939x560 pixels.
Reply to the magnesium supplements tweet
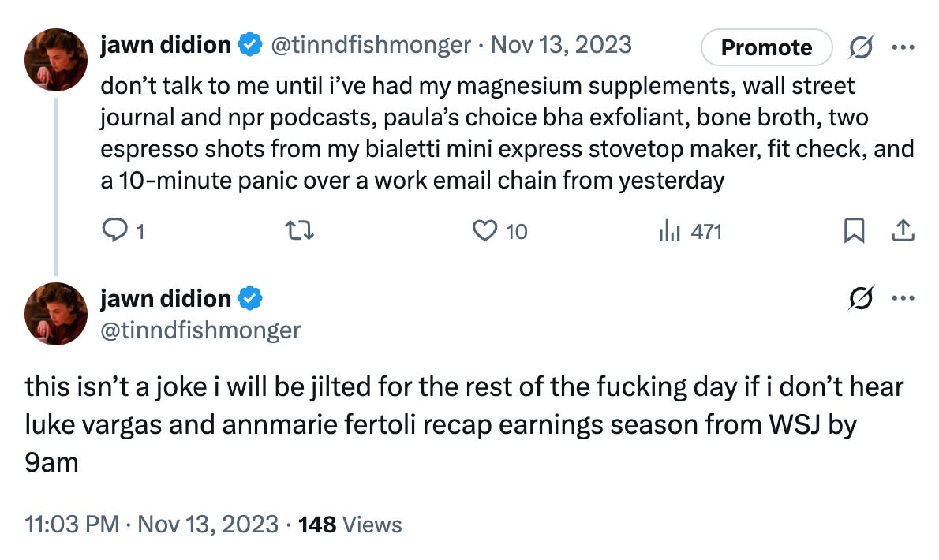pos(115,231)
